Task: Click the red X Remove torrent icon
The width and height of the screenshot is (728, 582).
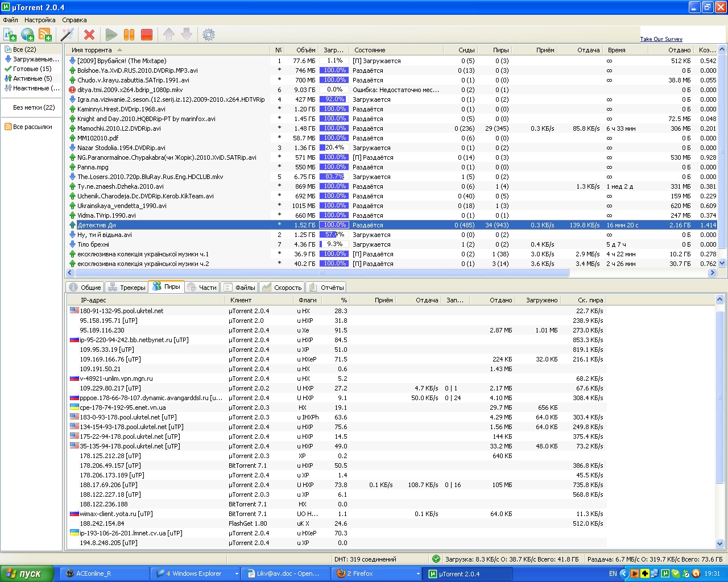Action: pyautogui.click(x=89, y=35)
